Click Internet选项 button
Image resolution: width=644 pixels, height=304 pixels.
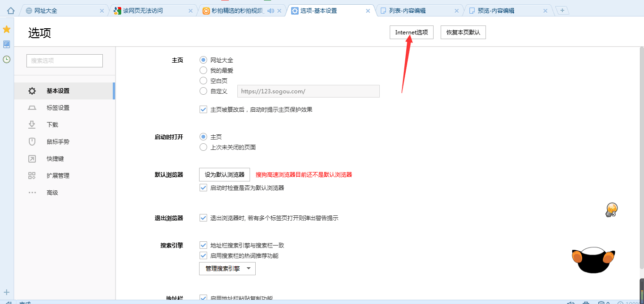pos(411,33)
